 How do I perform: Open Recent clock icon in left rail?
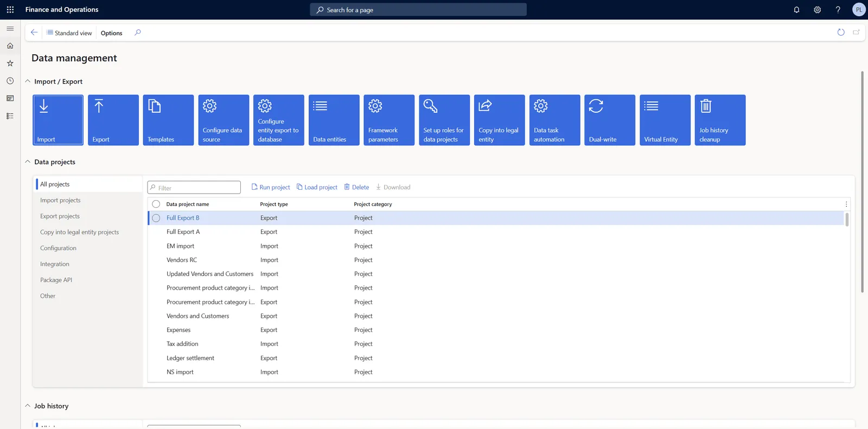(10, 81)
